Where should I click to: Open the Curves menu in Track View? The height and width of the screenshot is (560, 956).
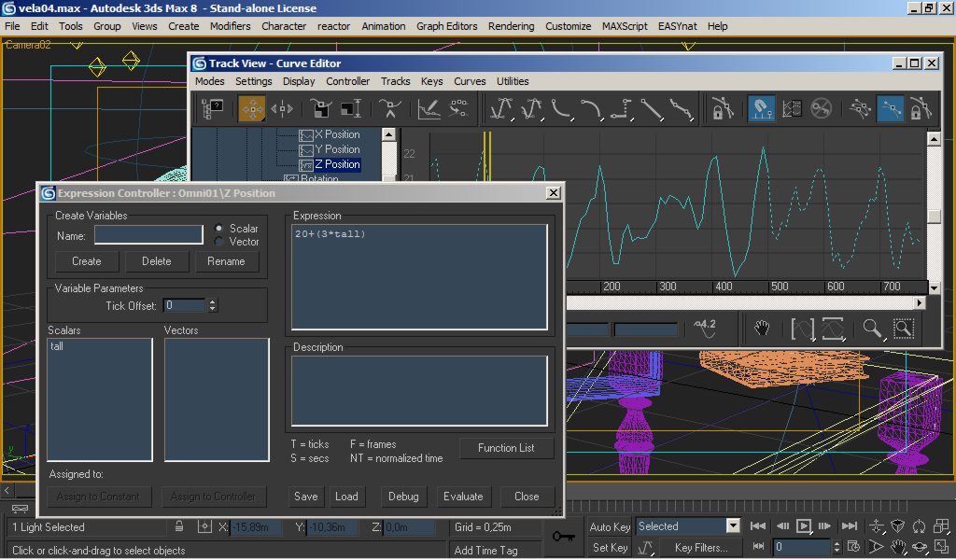[x=470, y=81]
